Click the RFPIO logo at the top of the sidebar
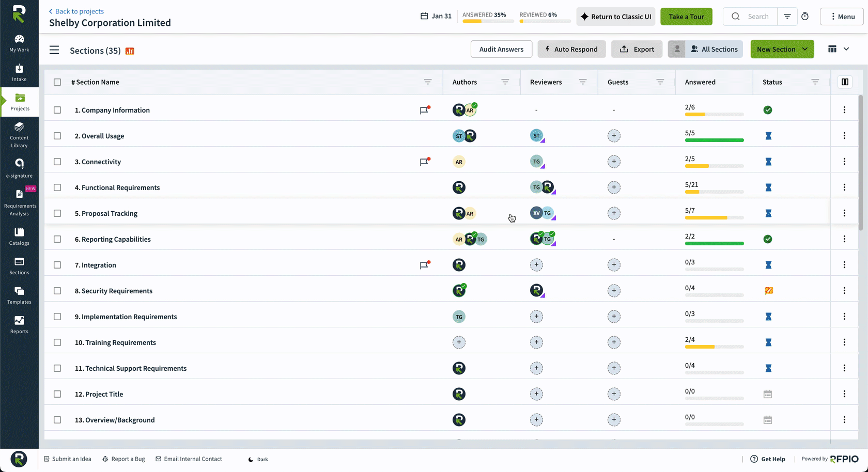Viewport: 868px width, 472px height. pos(19,14)
